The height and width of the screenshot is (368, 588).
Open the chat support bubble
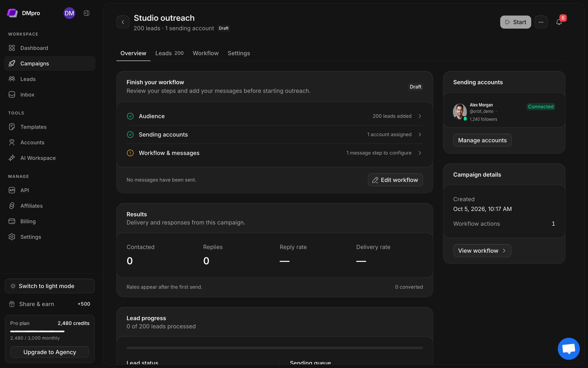569,349
